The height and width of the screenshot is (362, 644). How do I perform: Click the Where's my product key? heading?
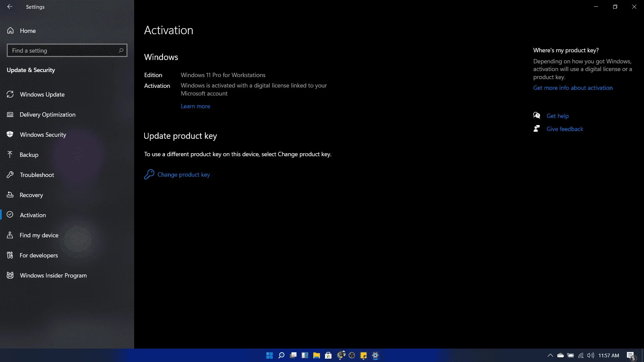(x=566, y=50)
